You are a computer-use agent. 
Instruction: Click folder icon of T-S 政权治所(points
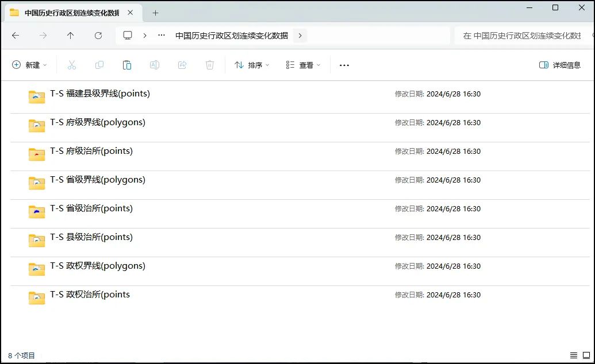tap(37, 297)
